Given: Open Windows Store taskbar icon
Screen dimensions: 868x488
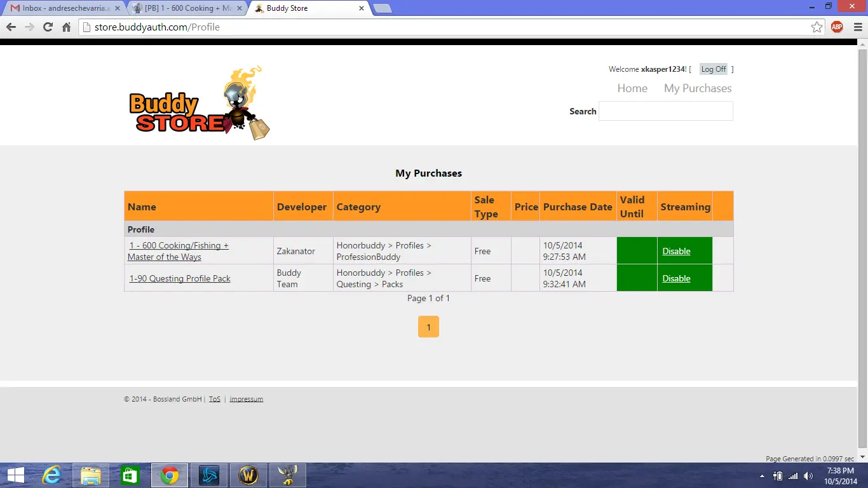Looking at the screenshot, I should (x=130, y=475).
